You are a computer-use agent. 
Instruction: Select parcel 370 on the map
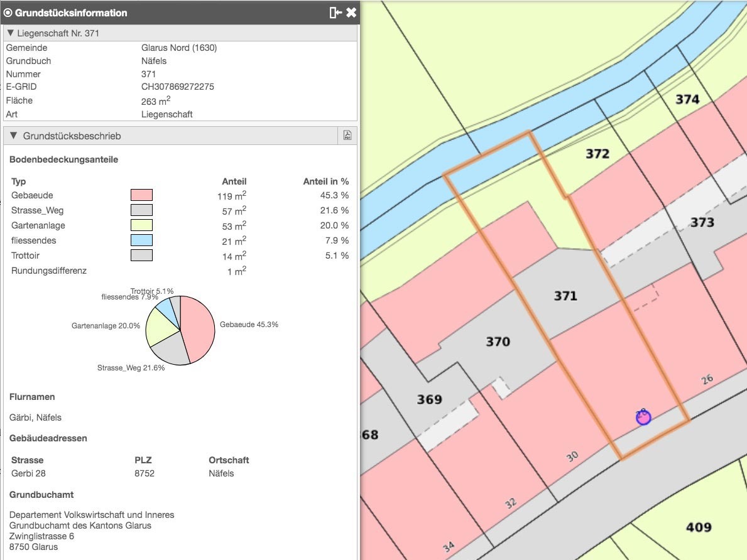[498, 342]
